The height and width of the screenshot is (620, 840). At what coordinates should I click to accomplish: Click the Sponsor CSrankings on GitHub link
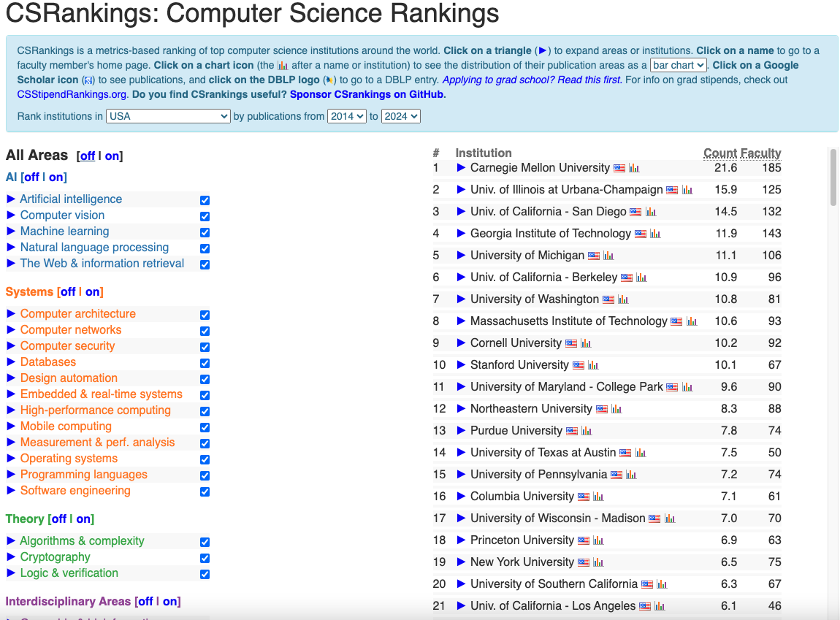click(367, 93)
